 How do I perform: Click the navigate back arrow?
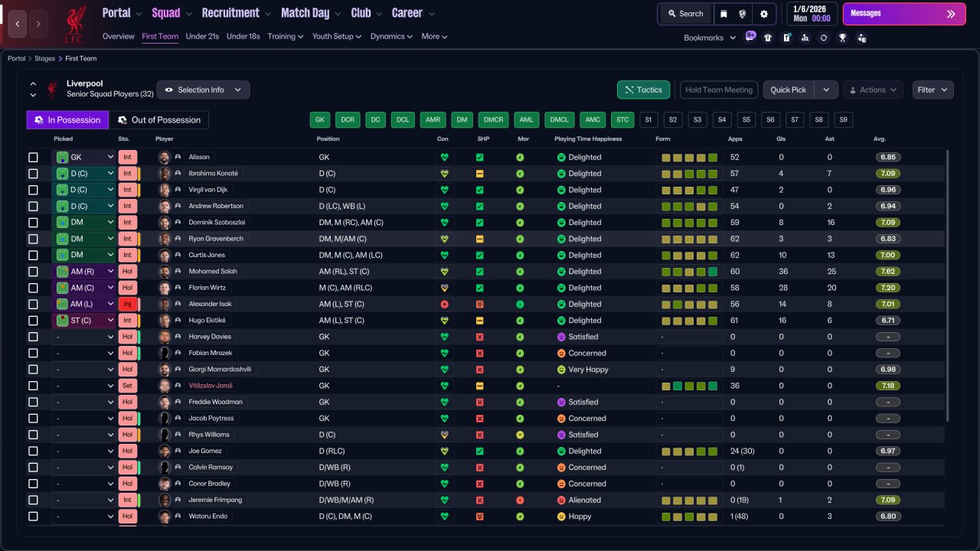pos(18,24)
